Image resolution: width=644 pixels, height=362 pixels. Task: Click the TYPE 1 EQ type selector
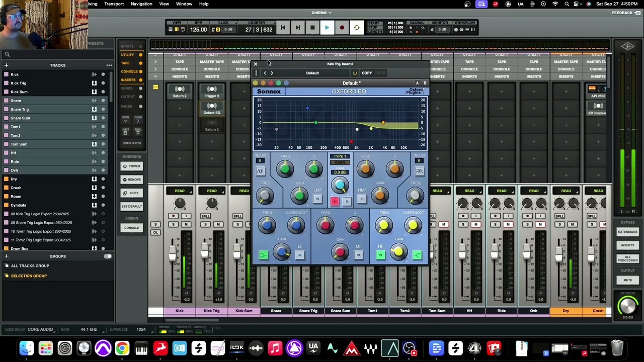340,156
